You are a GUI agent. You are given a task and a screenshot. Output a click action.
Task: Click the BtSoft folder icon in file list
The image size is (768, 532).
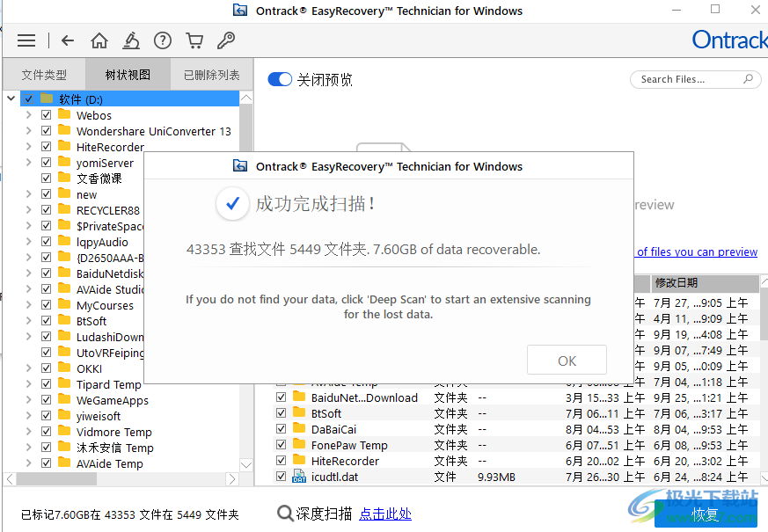pyautogui.click(x=299, y=412)
